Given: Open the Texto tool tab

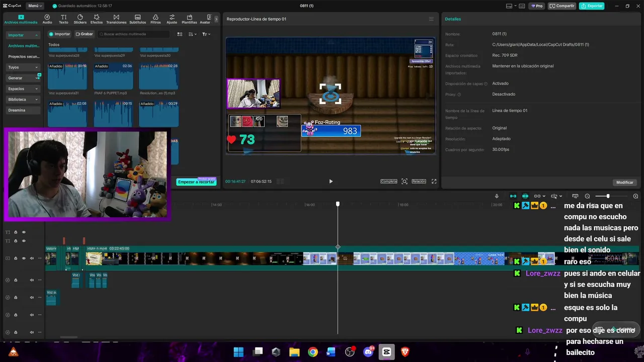Looking at the screenshot, I should pyautogui.click(x=63, y=19).
